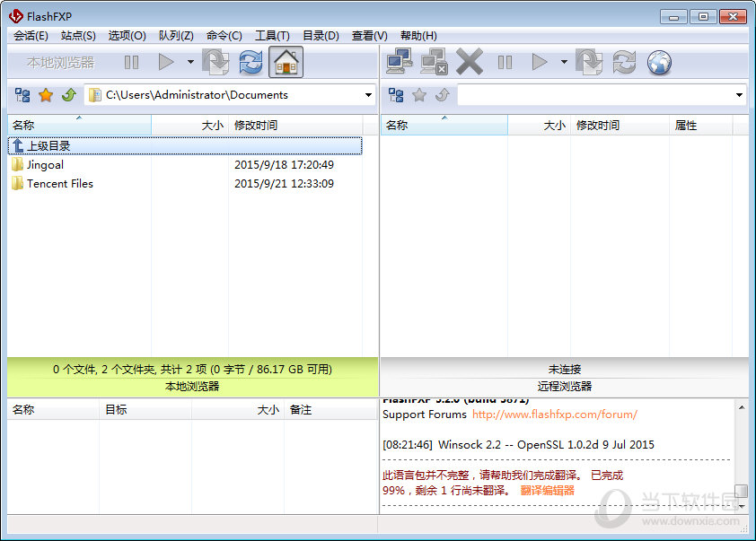Click the local transfer queue icon
This screenshot has width=756, height=541.
pyautogui.click(x=215, y=62)
